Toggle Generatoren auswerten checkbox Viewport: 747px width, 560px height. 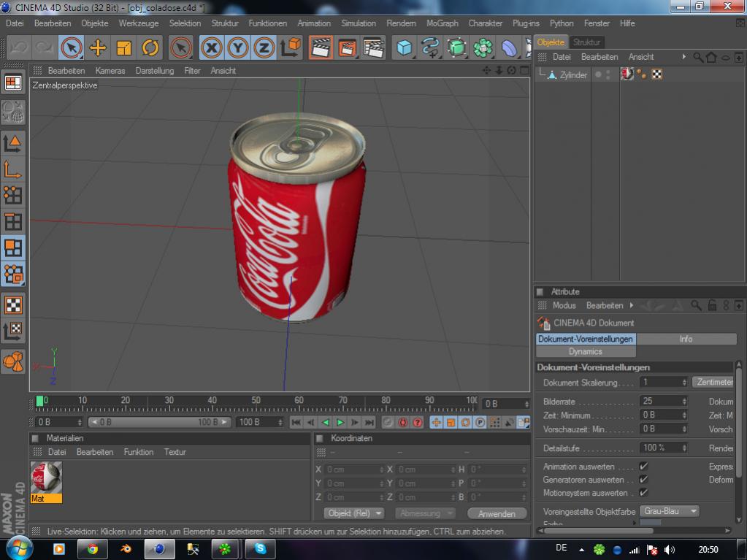tap(643, 480)
